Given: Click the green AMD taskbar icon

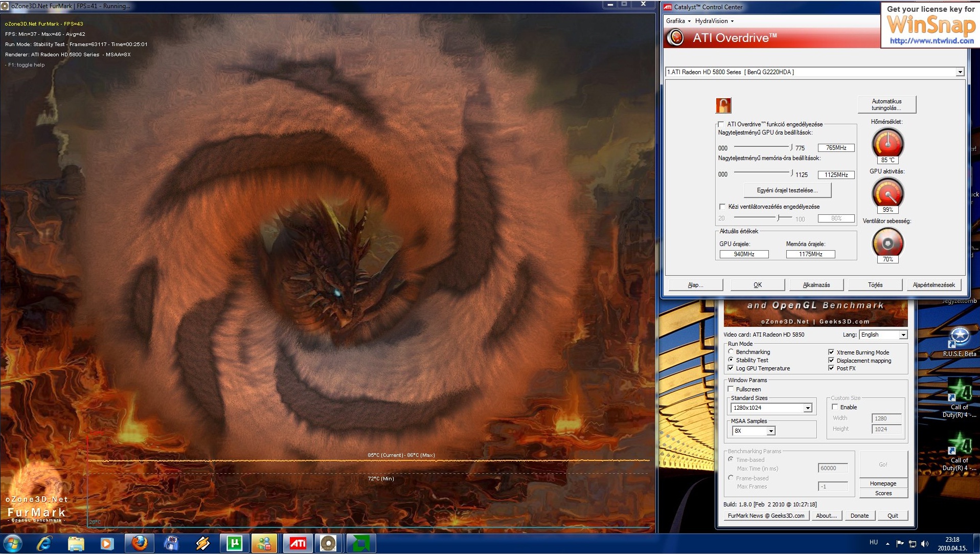Looking at the screenshot, I should [361, 543].
